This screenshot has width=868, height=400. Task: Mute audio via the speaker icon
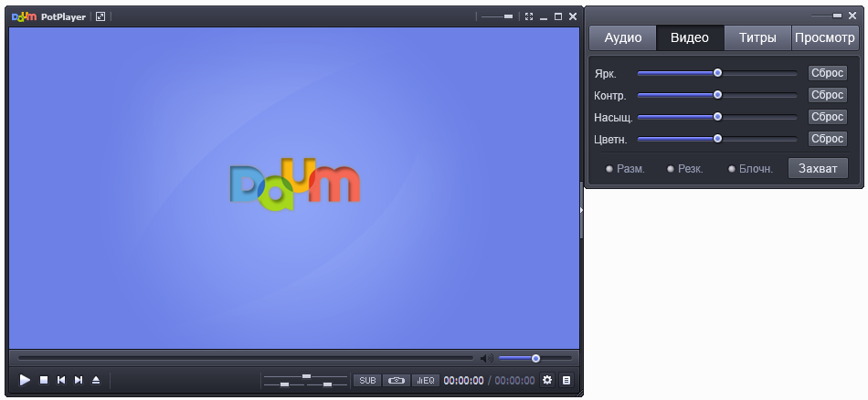tap(487, 359)
